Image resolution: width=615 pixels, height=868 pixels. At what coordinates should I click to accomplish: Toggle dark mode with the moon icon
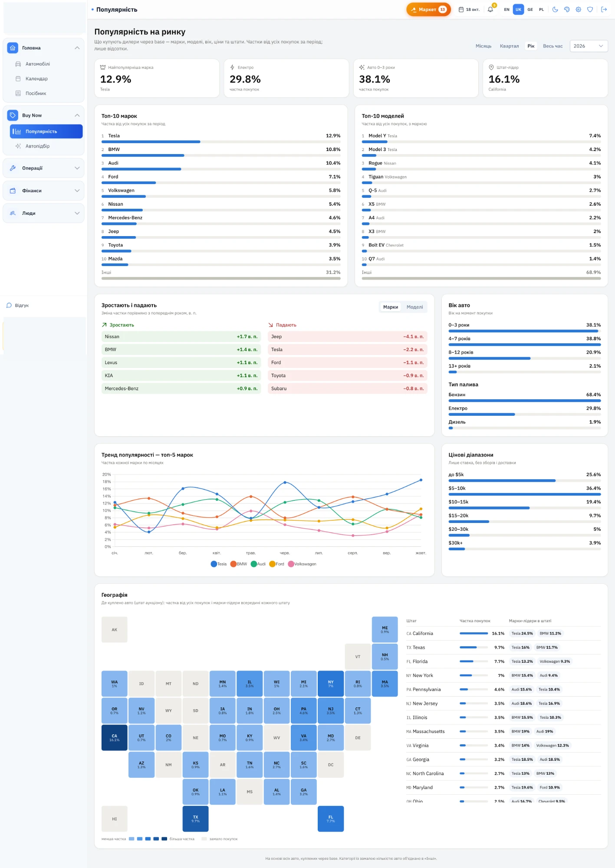555,10
